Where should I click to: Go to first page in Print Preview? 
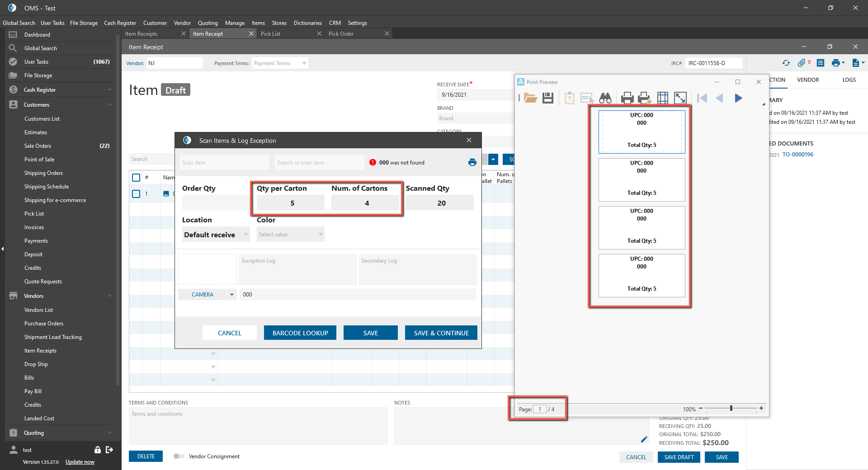coord(702,98)
